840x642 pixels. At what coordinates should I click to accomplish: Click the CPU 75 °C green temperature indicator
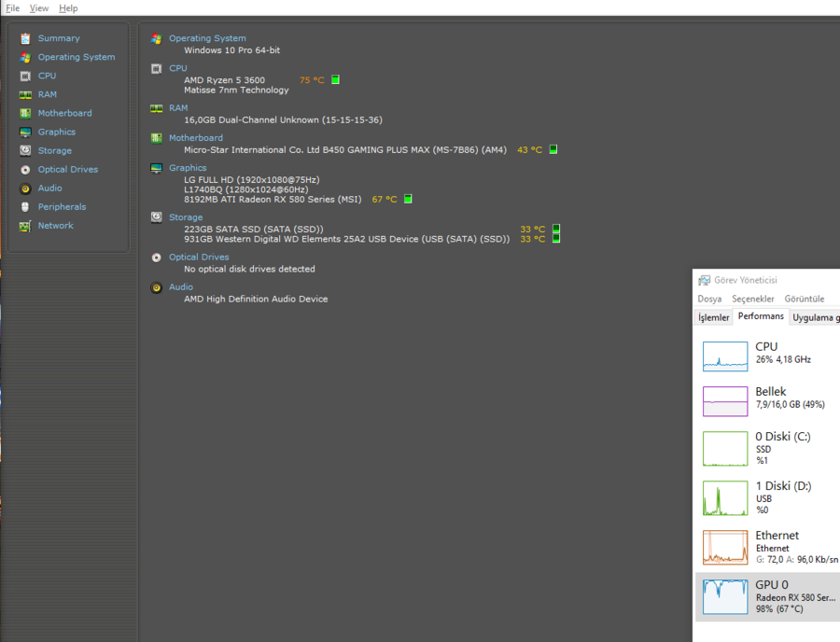pyautogui.click(x=335, y=79)
